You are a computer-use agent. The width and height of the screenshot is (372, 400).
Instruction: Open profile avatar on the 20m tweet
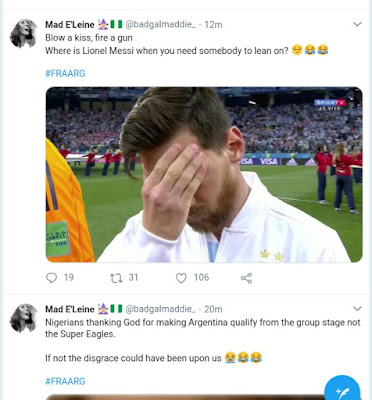(23, 318)
